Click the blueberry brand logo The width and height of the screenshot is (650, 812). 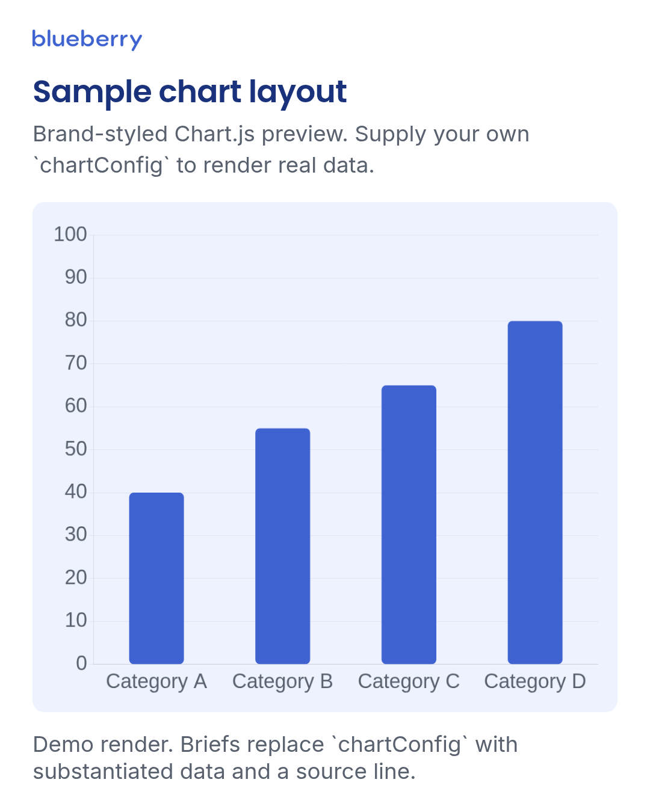point(87,40)
